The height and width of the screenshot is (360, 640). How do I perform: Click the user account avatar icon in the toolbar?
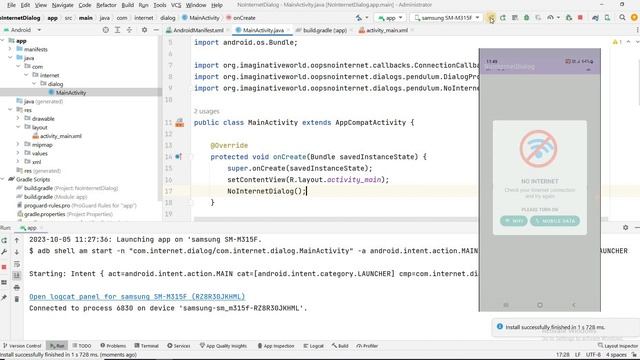[634, 18]
